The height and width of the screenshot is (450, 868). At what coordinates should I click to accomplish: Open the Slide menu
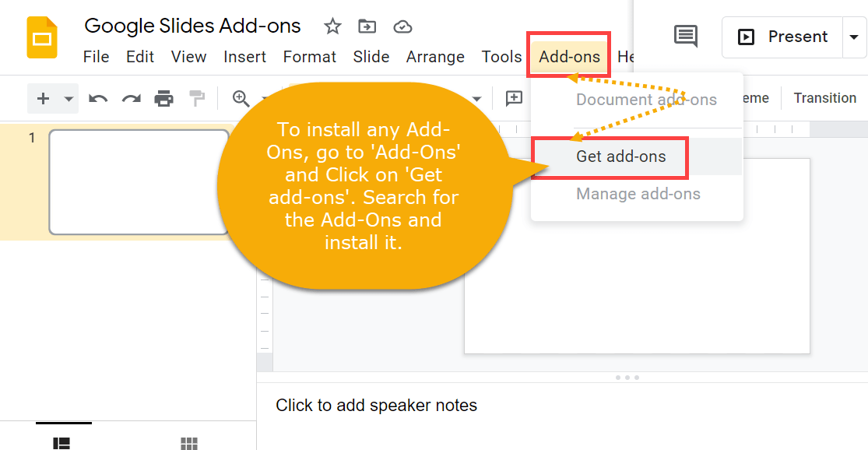(x=371, y=57)
